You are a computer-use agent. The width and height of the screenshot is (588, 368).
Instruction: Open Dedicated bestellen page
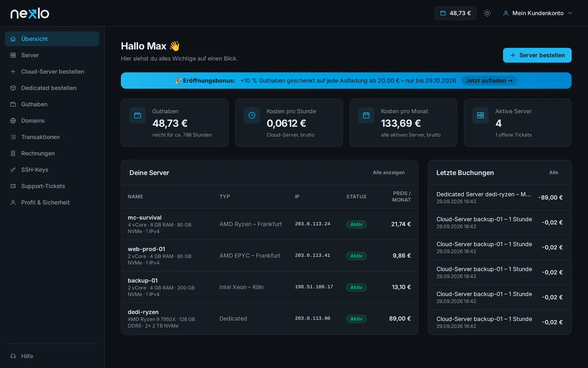pos(52,88)
